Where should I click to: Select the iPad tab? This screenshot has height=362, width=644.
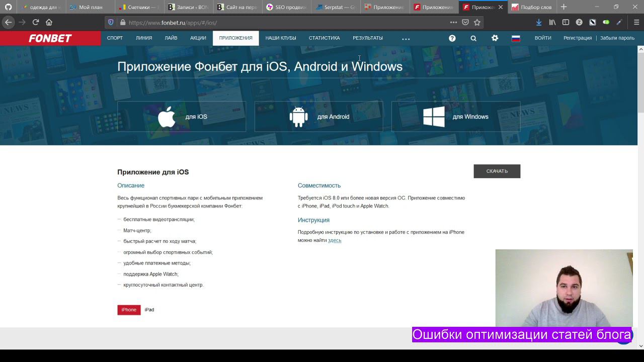click(149, 310)
